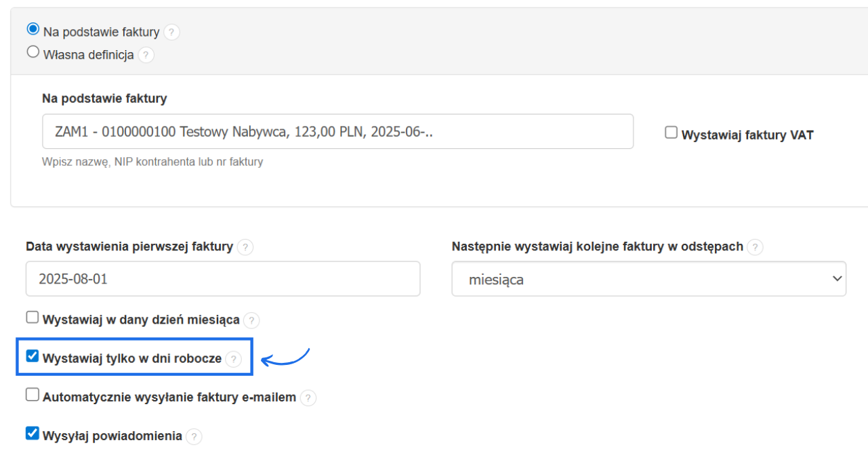Click help icon next to 'Własna definicja'
The image size is (868, 459).
coord(146,55)
